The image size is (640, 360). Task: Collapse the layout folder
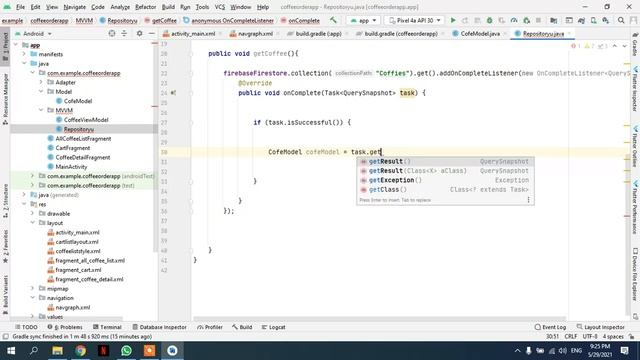tap(32, 223)
